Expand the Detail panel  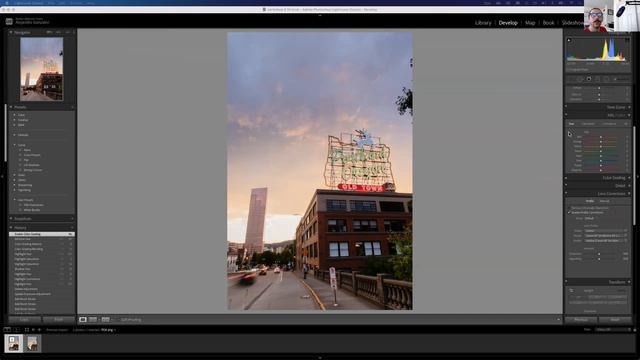point(629,186)
